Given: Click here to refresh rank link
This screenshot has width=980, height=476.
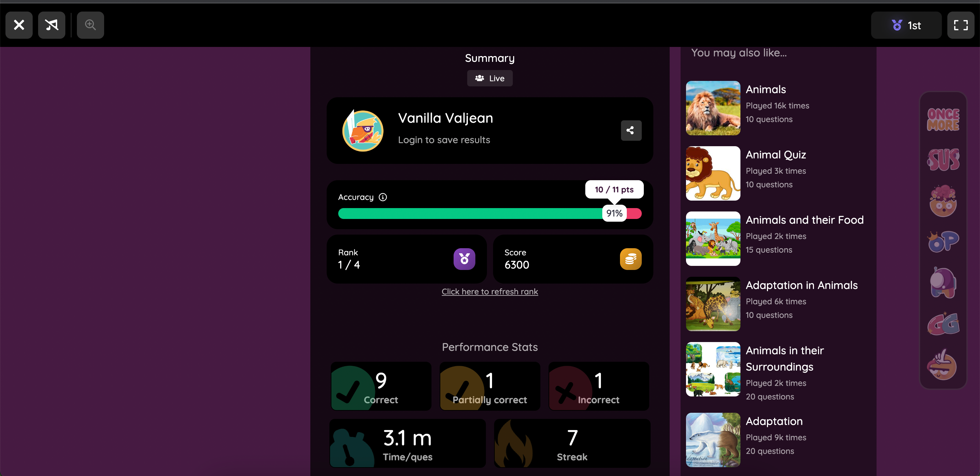Looking at the screenshot, I should [x=489, y=291].
